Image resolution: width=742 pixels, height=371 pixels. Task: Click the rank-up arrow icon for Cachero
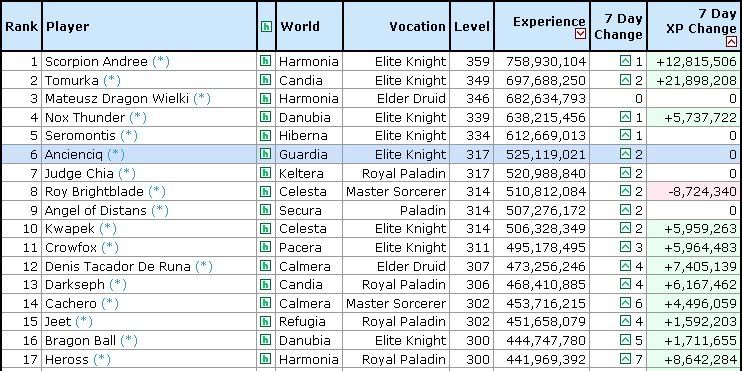coord(626,303)
